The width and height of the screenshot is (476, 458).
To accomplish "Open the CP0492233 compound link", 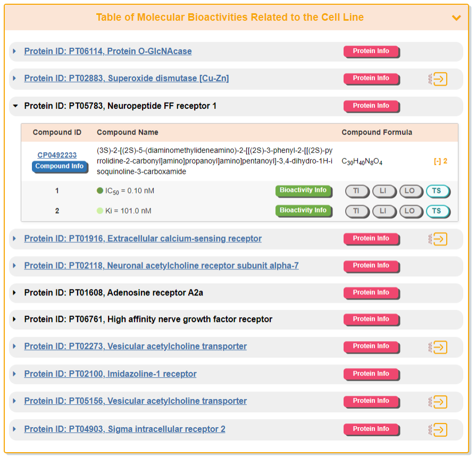I will point(57,155).
